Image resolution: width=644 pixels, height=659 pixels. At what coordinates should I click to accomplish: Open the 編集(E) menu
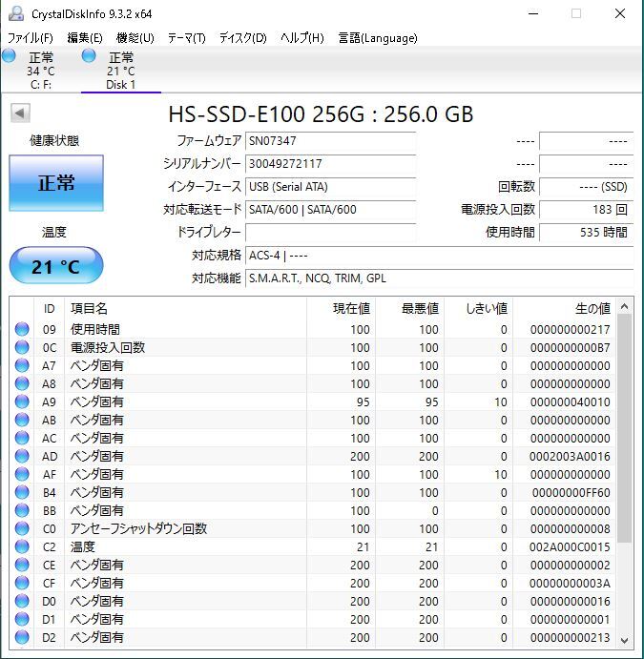tap(85, 38)
